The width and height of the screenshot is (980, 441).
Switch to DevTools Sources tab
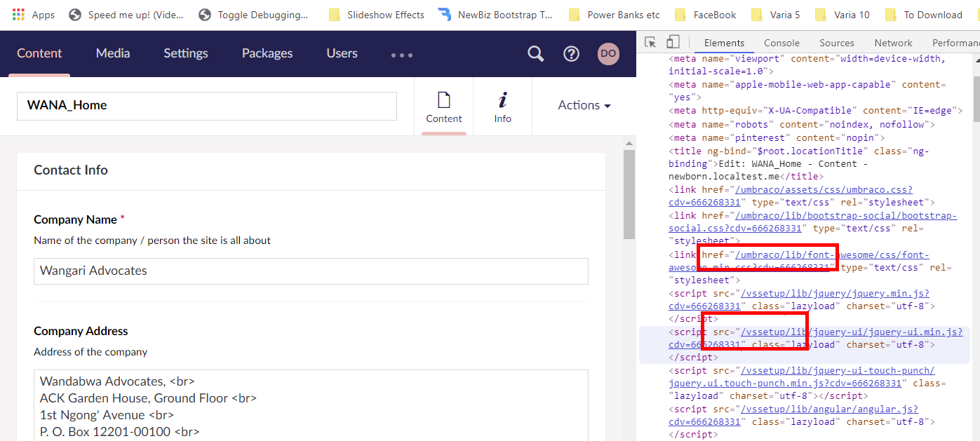point(837,43)
